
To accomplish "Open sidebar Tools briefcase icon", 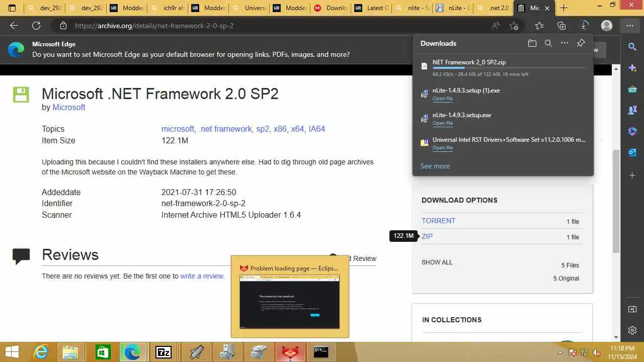I will click(x=632, y=89).
